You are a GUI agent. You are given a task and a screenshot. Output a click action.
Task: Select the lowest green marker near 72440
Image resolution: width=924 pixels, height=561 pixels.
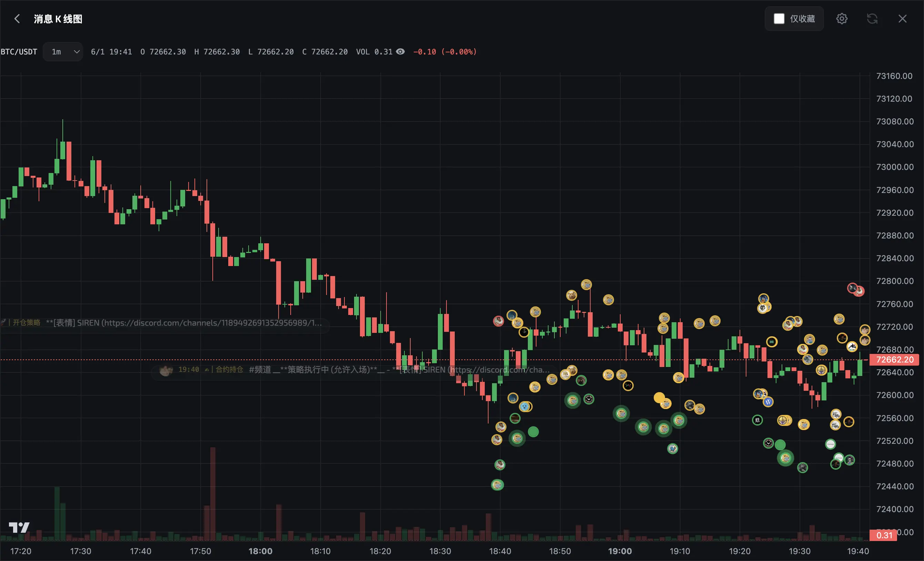click(x=497, y=485)
